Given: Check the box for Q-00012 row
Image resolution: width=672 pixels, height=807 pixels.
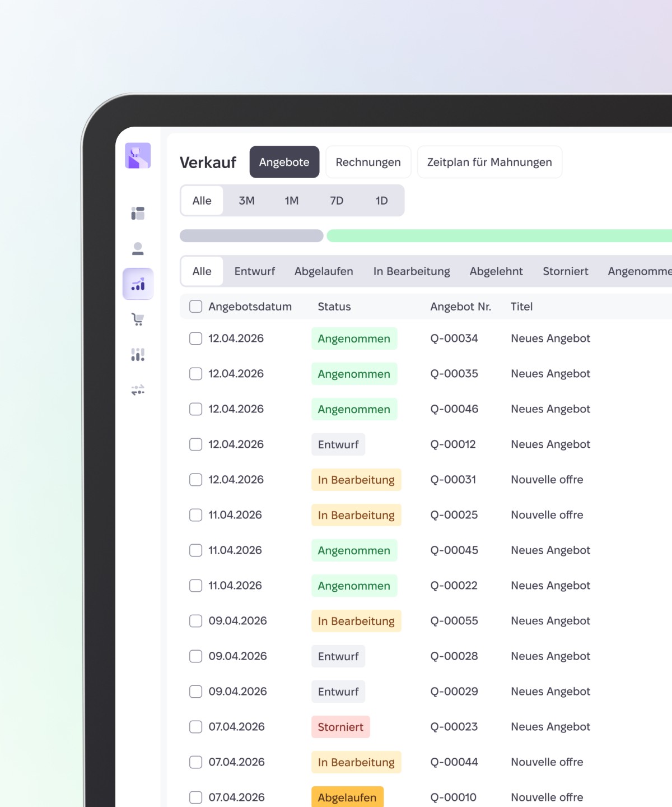Looking at the screenshot, I should click(x=195, y=444).
